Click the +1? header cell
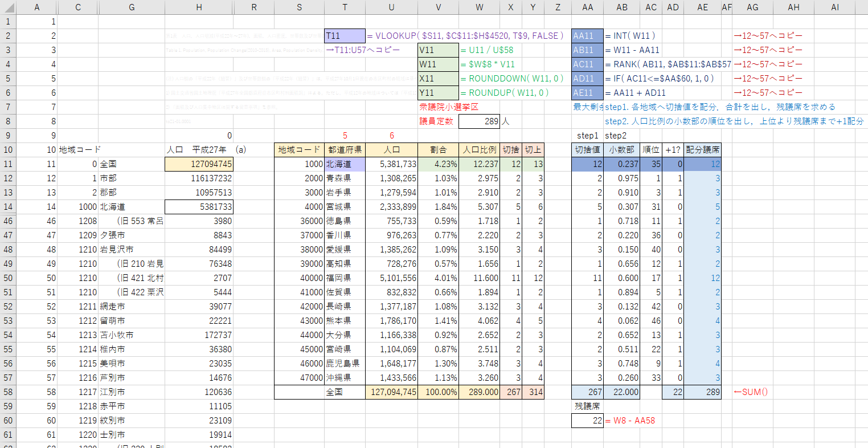The height and width of the screenshot is (448, 868). tap(673, 150)
